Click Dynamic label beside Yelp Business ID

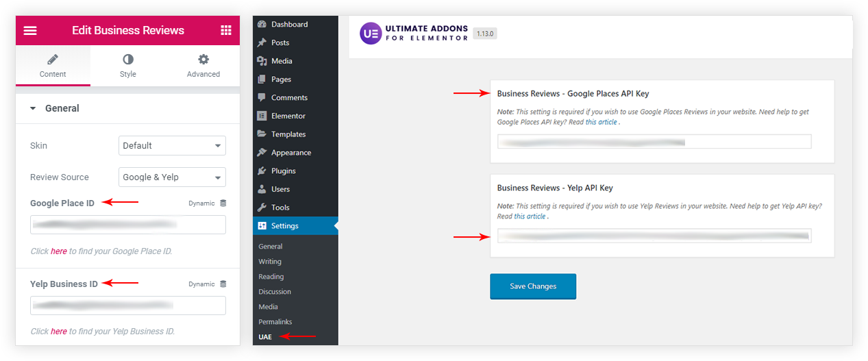point(202,284)
